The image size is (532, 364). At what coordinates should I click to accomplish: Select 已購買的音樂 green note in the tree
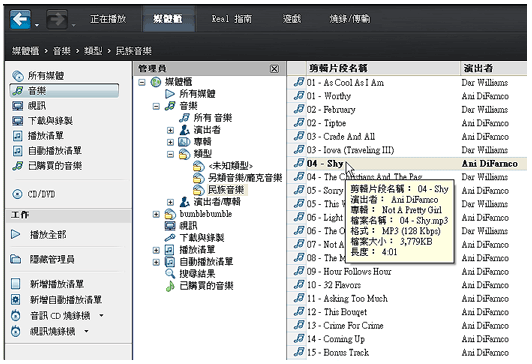tap(170, 286)
